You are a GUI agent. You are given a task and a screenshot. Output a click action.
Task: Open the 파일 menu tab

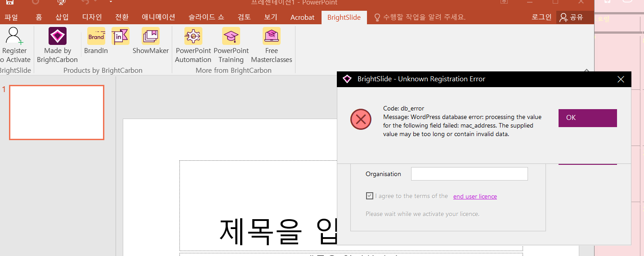click(x=11, y=18)
